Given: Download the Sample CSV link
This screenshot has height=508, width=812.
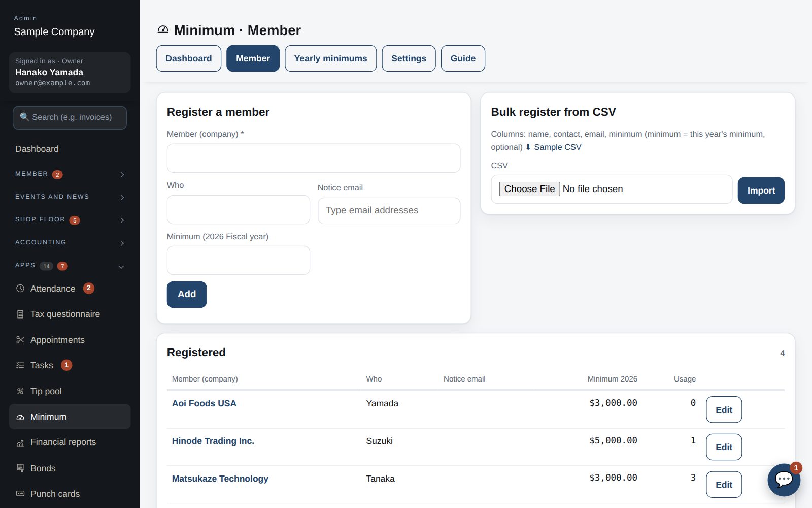Looking at the screenshot, I should pos(553,147).
